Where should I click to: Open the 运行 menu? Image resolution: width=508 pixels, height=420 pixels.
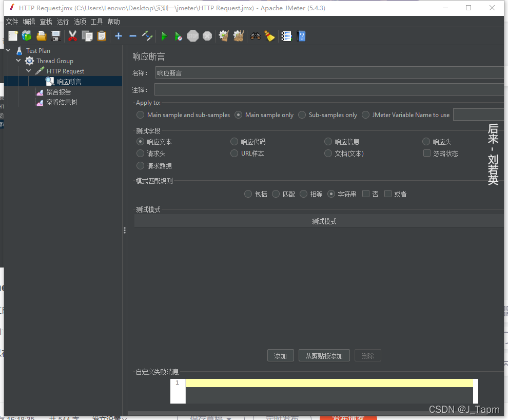63,22
